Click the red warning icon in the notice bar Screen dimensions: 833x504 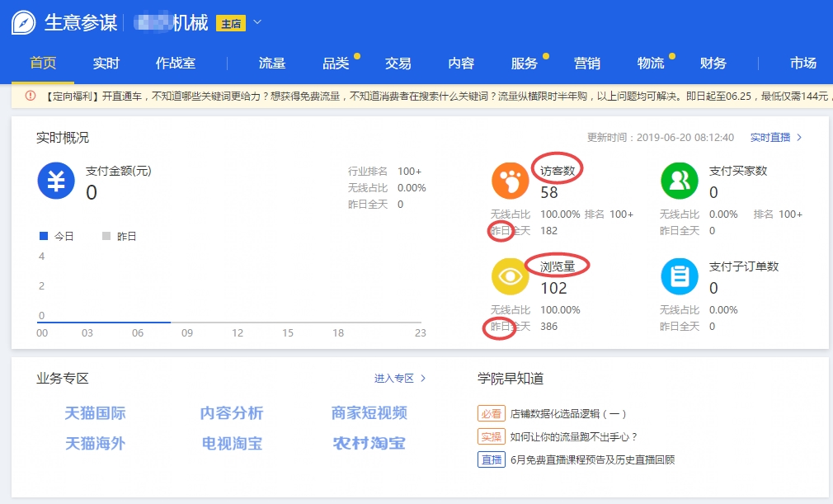[31, 97]
